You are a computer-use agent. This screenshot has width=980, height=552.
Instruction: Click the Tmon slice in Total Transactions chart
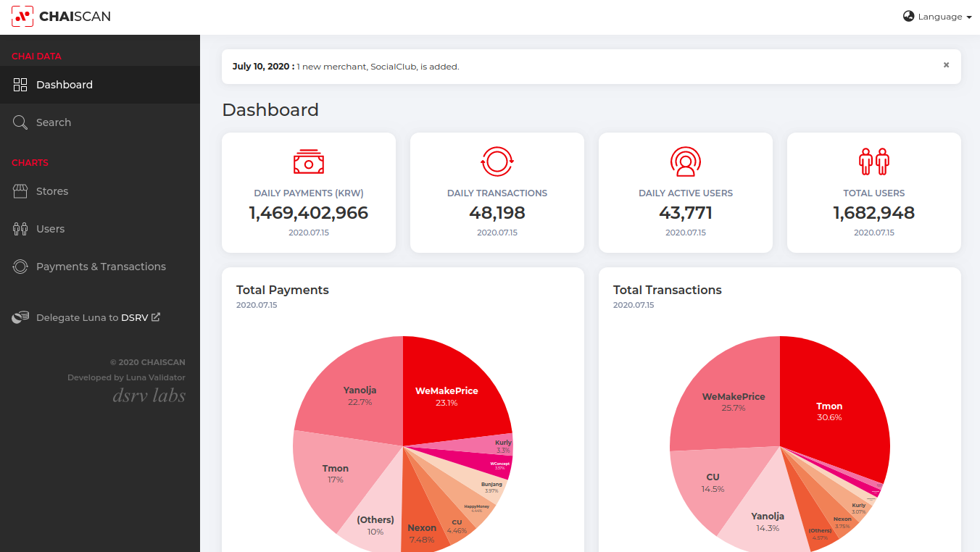[829, 411]
